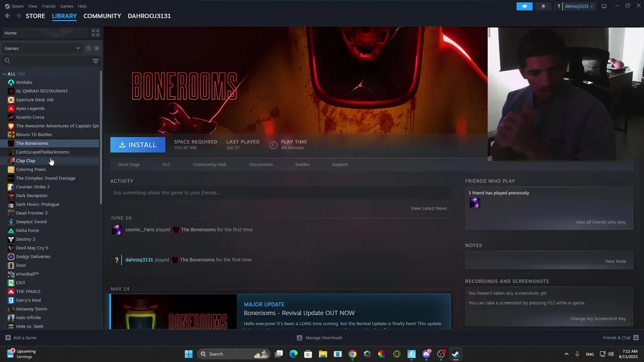
Task: Toggle ready-to-play filter icon
Action: [97, 48]
